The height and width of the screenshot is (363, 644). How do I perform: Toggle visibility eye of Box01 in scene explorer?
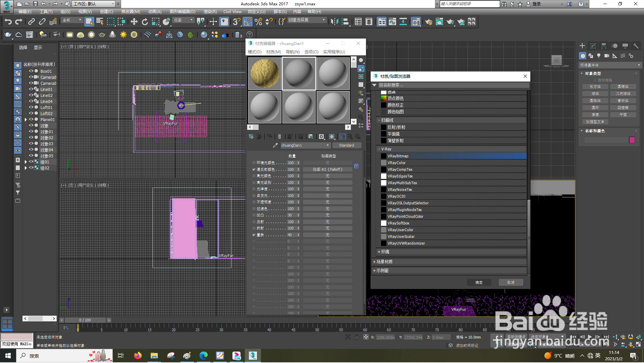click(31, 71)
